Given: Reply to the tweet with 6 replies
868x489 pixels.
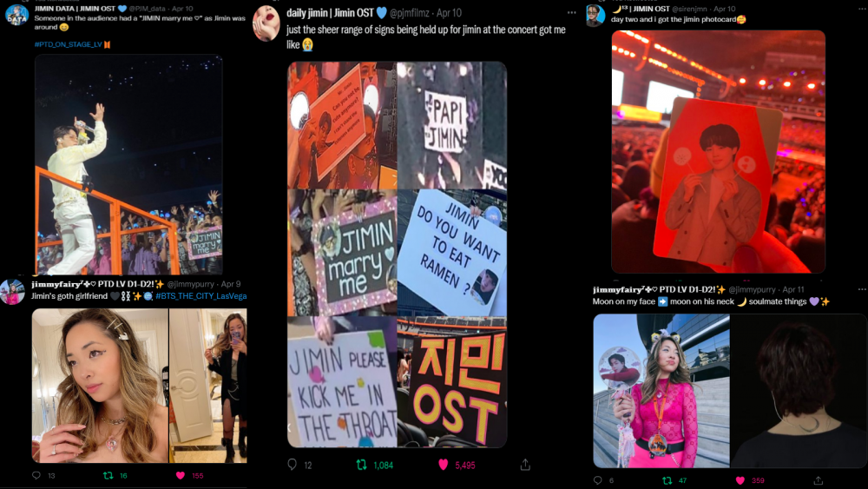Looking at the screenshot, I should (x=598, y=480).
